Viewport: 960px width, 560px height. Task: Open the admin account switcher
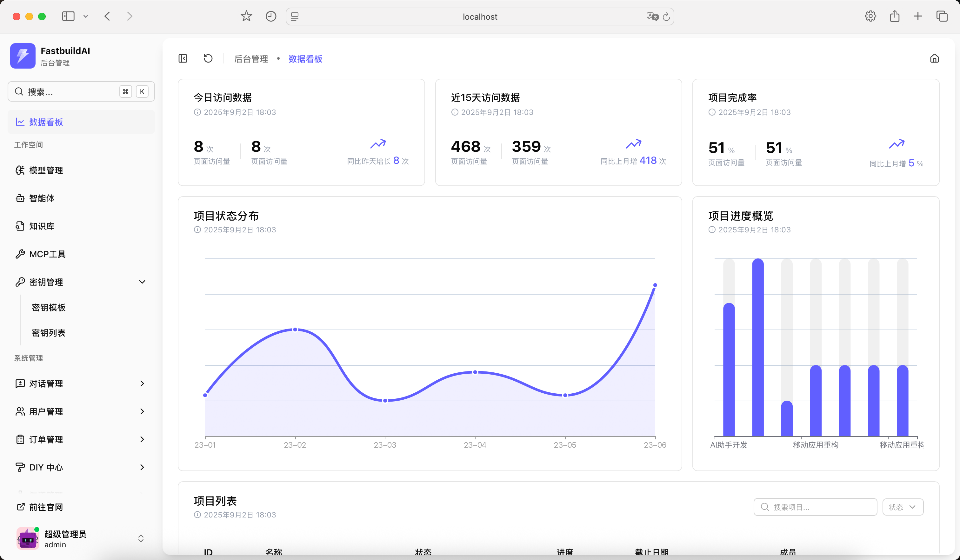[141, 538]
